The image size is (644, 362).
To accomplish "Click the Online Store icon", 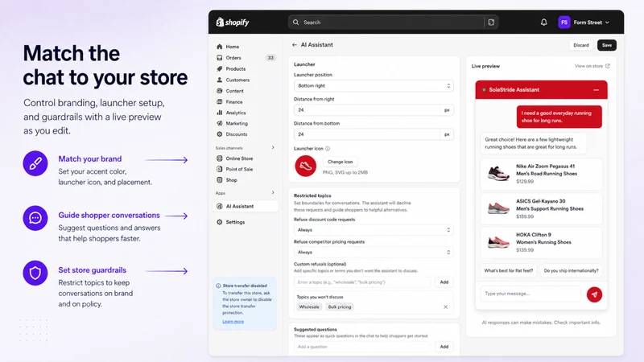I will pos(219,158).
